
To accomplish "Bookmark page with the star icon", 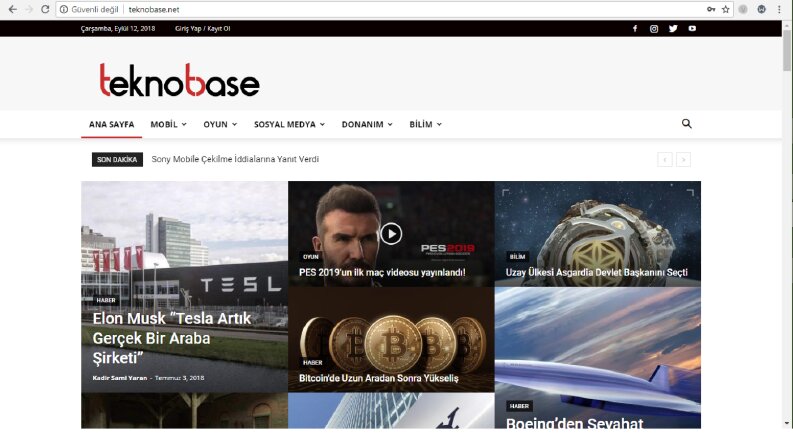I will 726,9.
